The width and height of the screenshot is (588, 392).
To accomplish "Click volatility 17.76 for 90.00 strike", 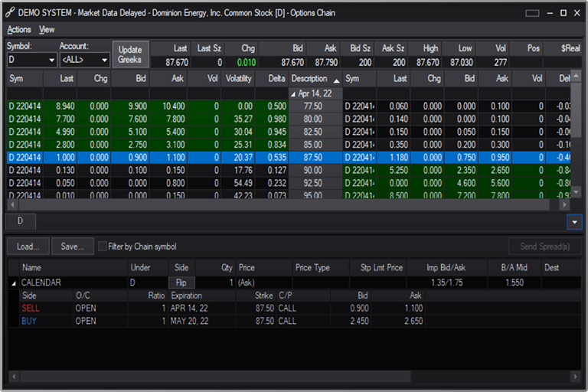I will click(238, 170).
